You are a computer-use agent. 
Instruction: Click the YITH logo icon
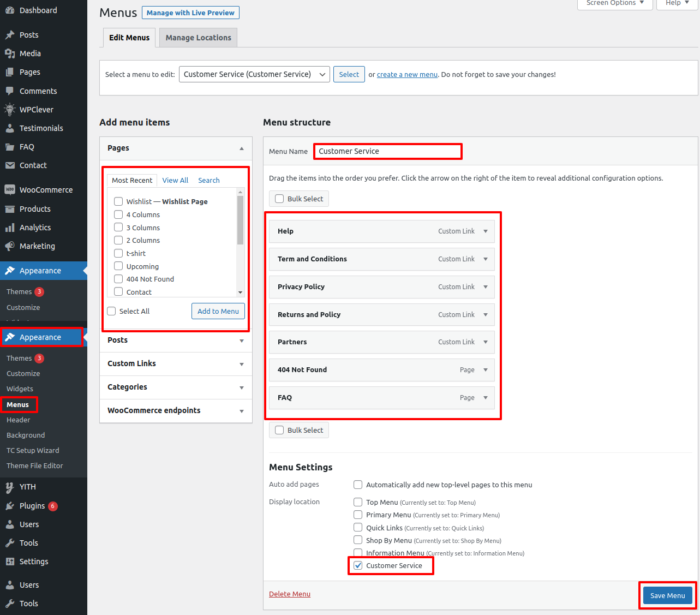click(10, 487)
